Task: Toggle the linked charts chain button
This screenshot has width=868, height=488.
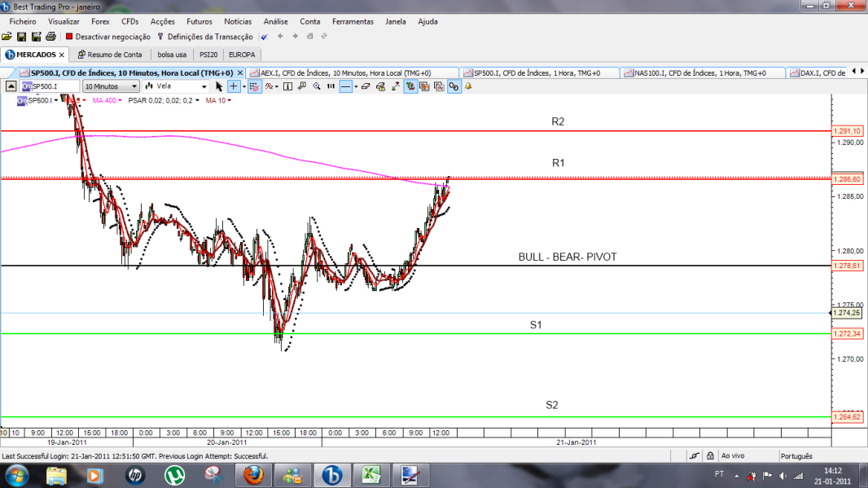Action: coord(454,86)
